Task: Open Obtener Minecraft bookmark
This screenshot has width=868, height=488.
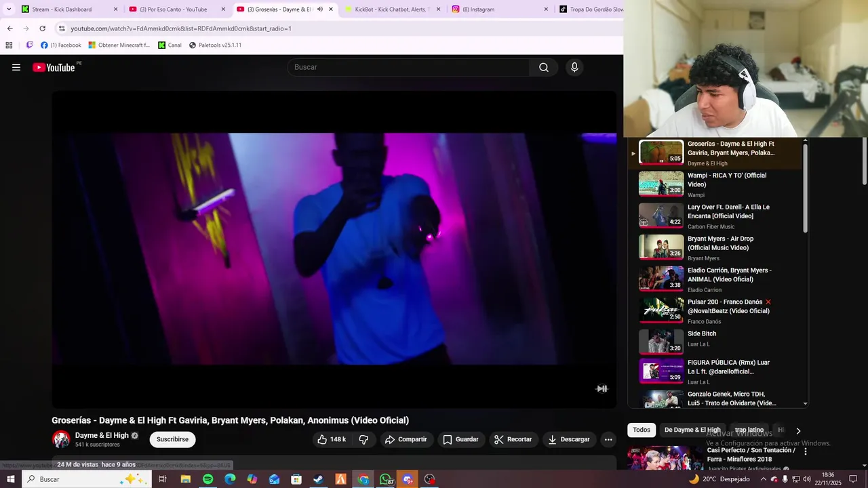Action: tap(119, 45)
